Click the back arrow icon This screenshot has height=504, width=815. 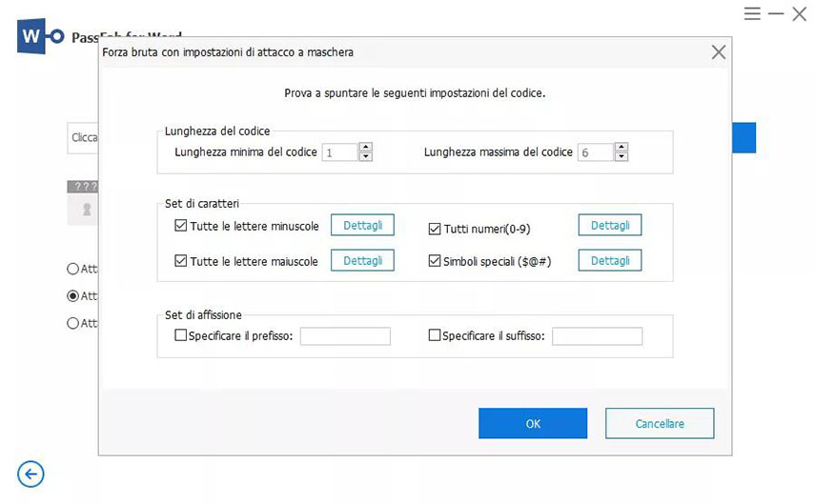click(31, 474)
